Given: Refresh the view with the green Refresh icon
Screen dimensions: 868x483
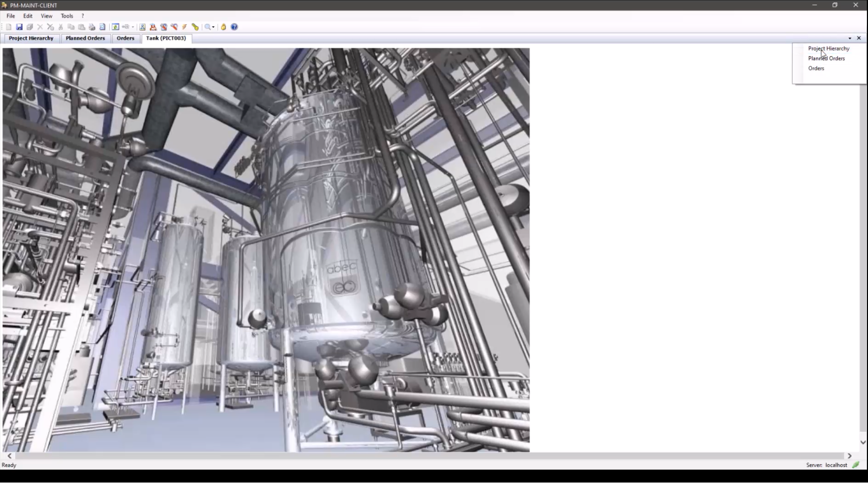Looking at the screenshot, I should tap(115, 27).
